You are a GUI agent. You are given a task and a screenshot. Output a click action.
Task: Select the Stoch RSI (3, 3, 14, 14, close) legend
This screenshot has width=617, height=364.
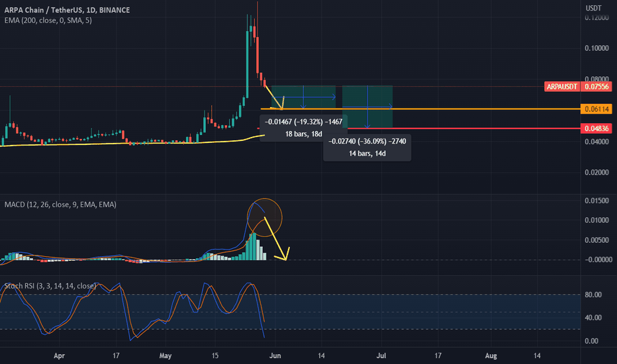coord(50,286)
